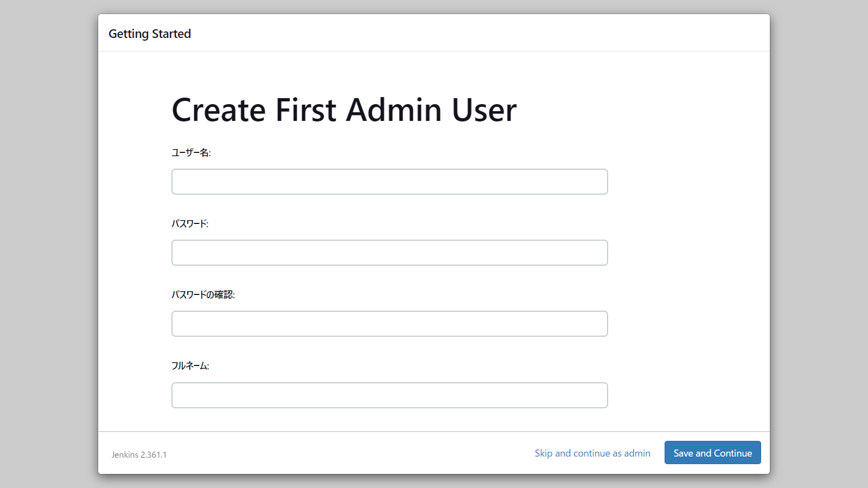Click the gray backdrop left of the dialog

(49, 244)
